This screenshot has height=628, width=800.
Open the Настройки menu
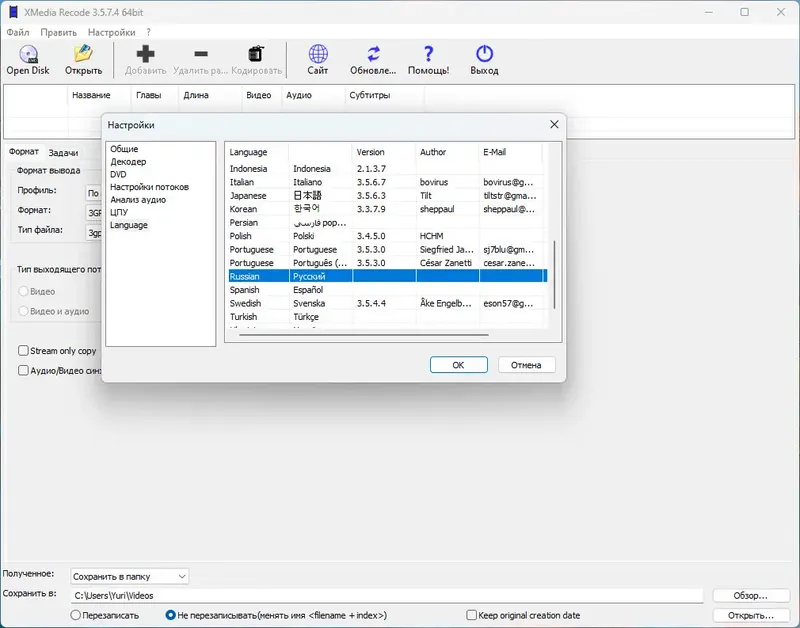[111, 32]
